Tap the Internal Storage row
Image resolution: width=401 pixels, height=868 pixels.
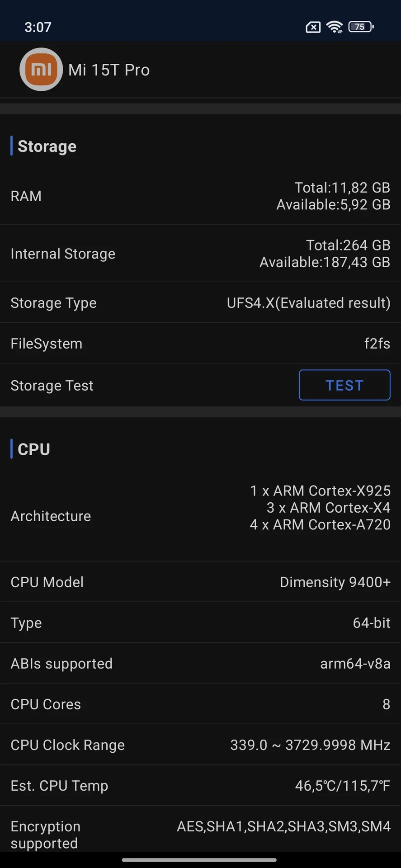point(200,254)
